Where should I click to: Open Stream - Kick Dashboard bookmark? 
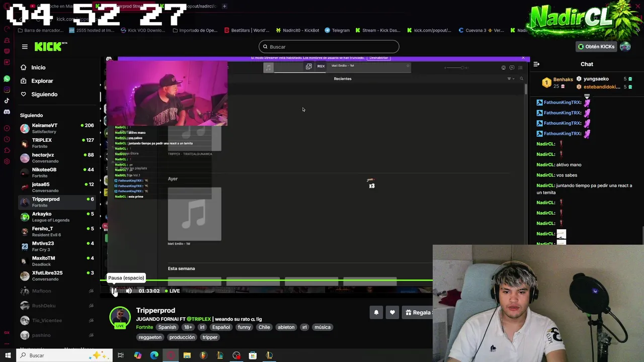(x=377, y=30)
